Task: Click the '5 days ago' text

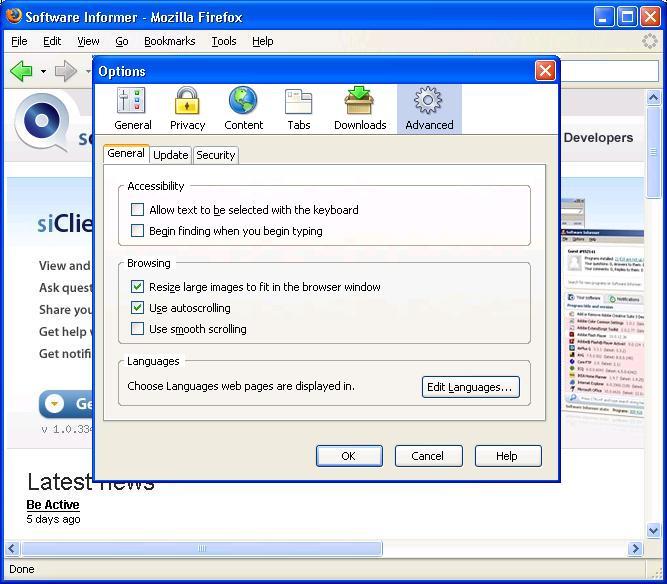Action: coord(53,519)
